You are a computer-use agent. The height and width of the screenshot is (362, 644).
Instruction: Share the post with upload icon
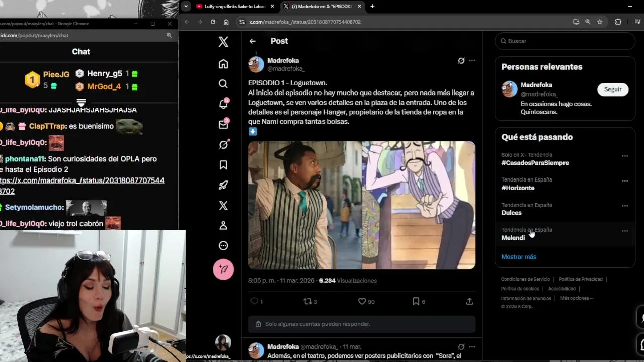[469, 301]
